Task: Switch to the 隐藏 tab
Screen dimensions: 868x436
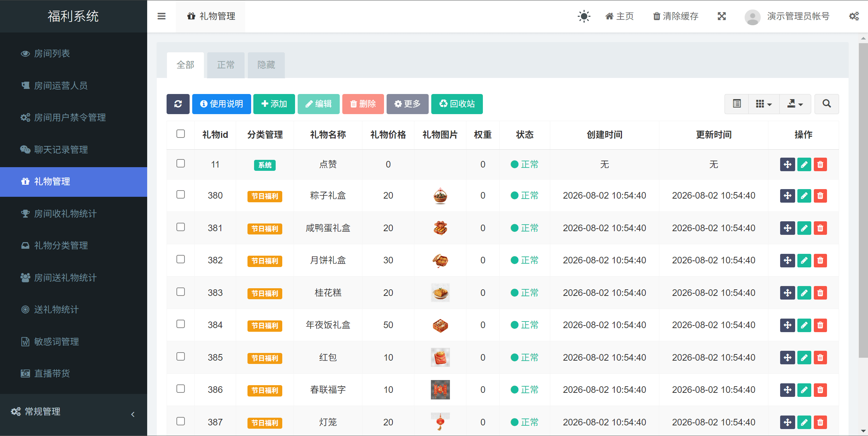Action: pyautogui.click(x=266, y=65)
